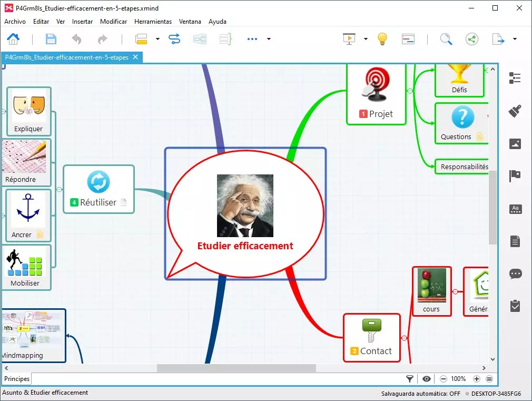Open the Format panel from the right sidebar
532x401 pixels.
point(515,111)
